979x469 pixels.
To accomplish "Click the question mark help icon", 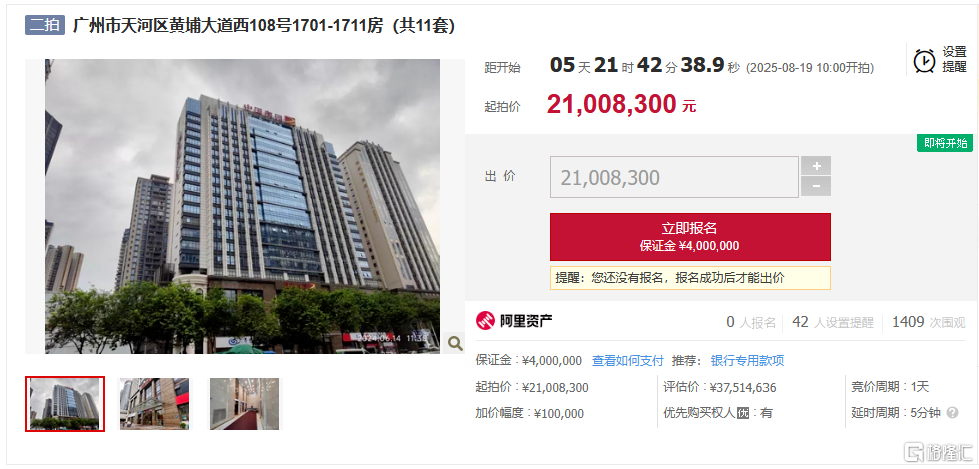I will point(952,413).
